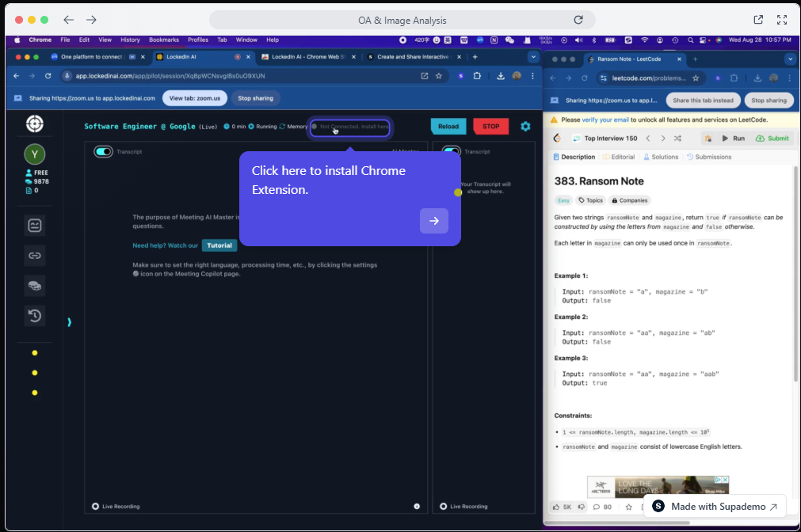Open the File menu in the macOS menu bar
801x532 pixels.
pos(65,40)
